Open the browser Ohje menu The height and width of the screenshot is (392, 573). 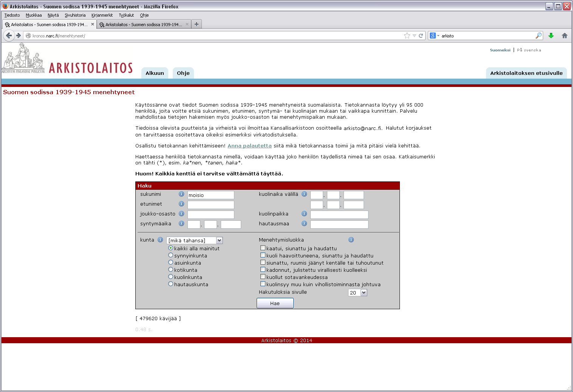coord(144,15)
